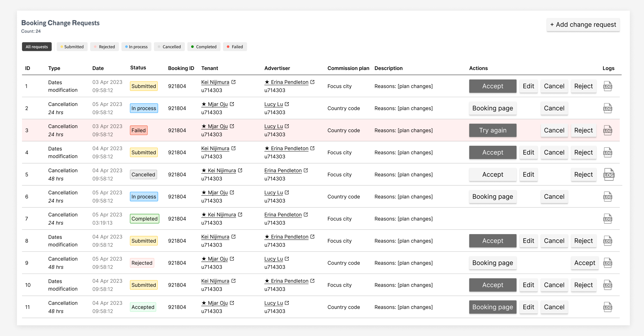Image resolution: width=644 pixels, height=336 pixels.
Task: Show only Failed requests
Action: 235,47
